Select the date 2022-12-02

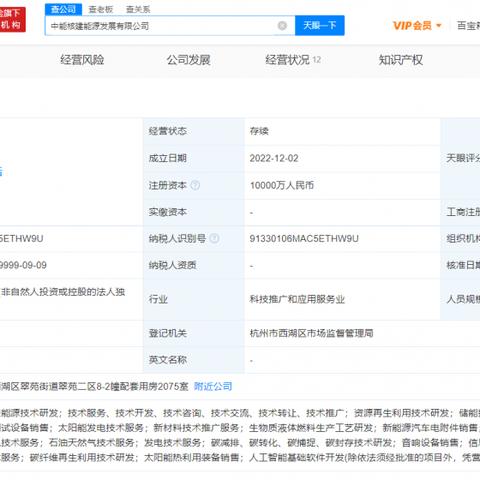coord(274,158)
